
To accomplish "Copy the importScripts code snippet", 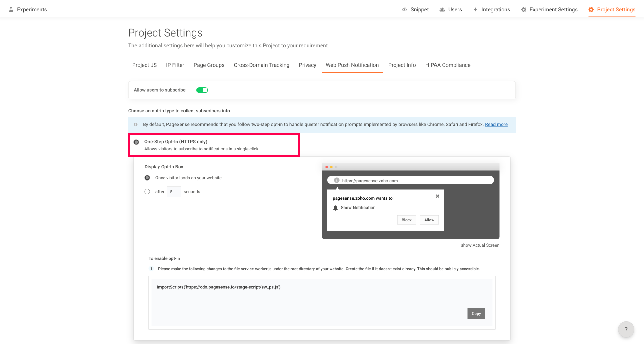I will pyautogui.click(x=476, y=314).
